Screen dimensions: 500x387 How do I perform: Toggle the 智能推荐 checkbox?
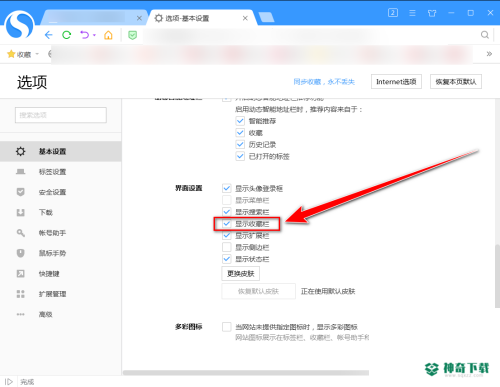coord(240,121)
